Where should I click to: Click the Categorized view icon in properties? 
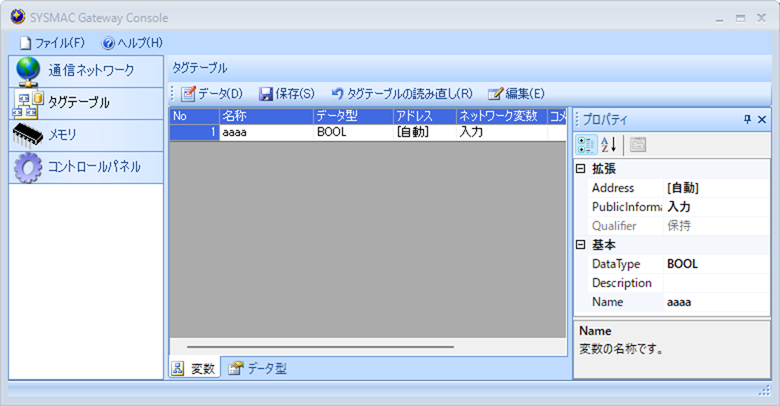(x=586, y=145)
